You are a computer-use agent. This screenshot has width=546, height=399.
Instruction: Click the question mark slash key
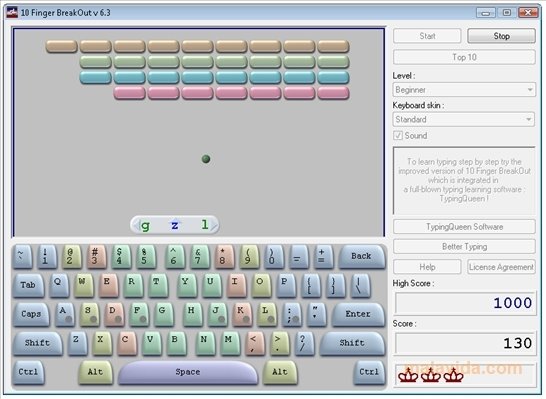click(304, 343)
